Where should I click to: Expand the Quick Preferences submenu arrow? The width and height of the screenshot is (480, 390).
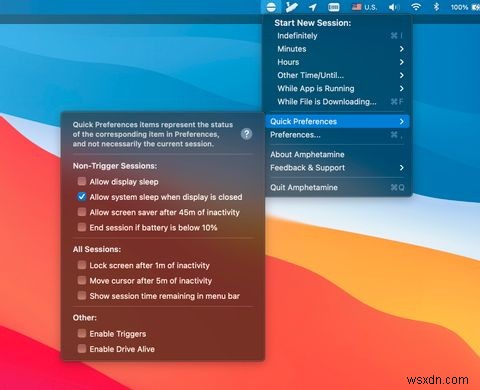pyautogui.click(x=402, y=121)
